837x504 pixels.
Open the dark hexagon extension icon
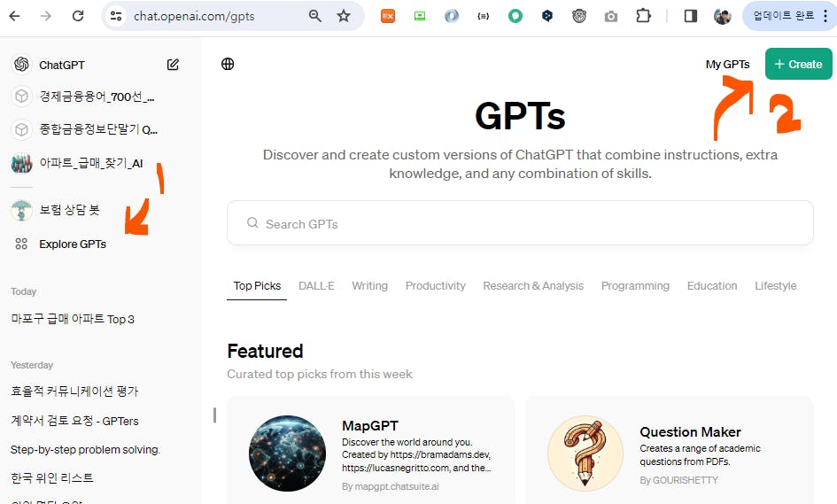tap(547, 16)
